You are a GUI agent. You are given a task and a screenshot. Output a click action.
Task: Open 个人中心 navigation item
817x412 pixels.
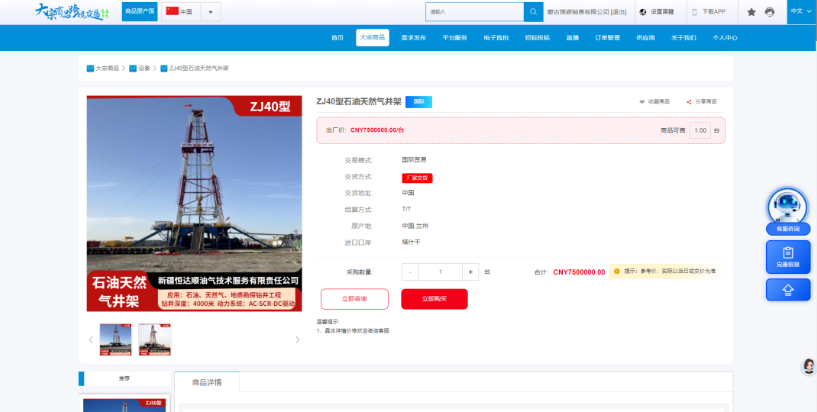click(x=725, y=38)
